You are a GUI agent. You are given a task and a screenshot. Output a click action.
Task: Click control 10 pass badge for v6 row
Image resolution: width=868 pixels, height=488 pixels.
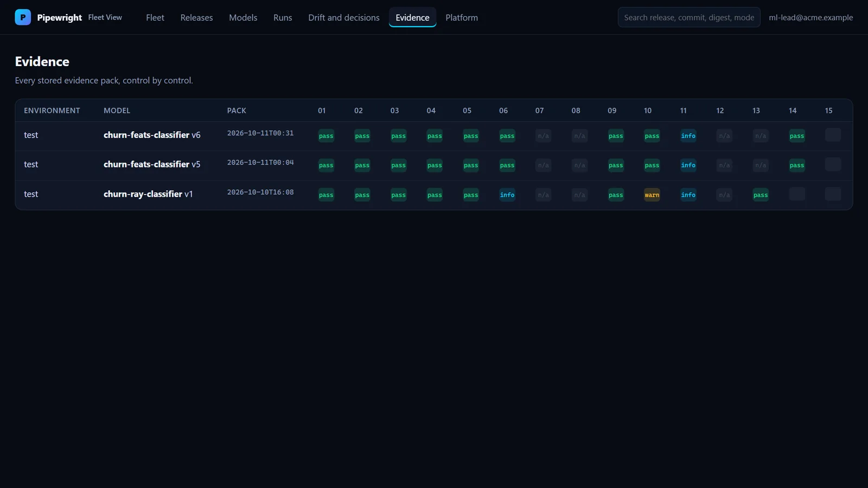pyautogui.click(x=652, y=136)
